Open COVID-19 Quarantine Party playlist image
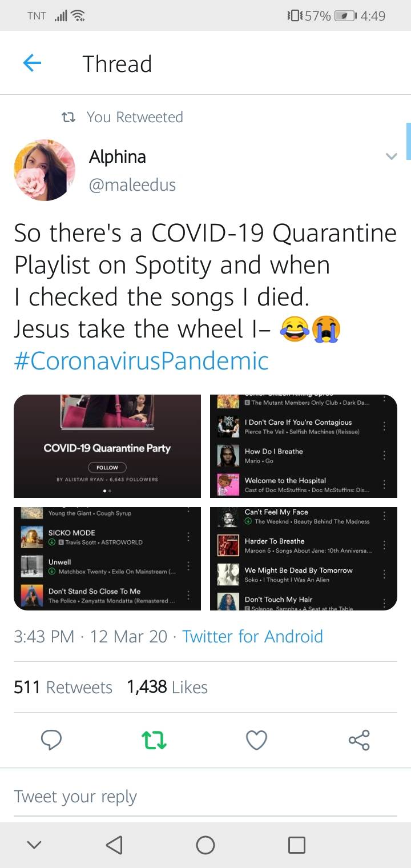Screen dimensions: 411x868 [107, 446]
